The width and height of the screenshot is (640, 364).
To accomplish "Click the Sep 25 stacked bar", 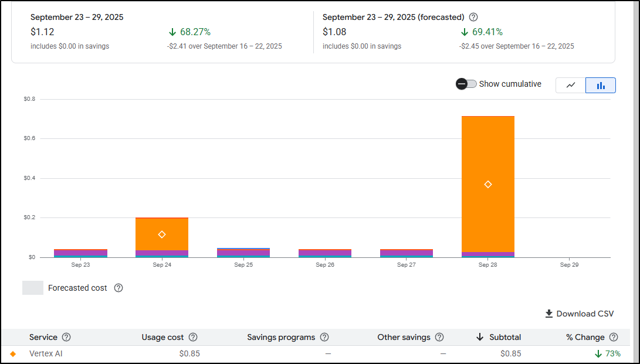I will (243, 253).
